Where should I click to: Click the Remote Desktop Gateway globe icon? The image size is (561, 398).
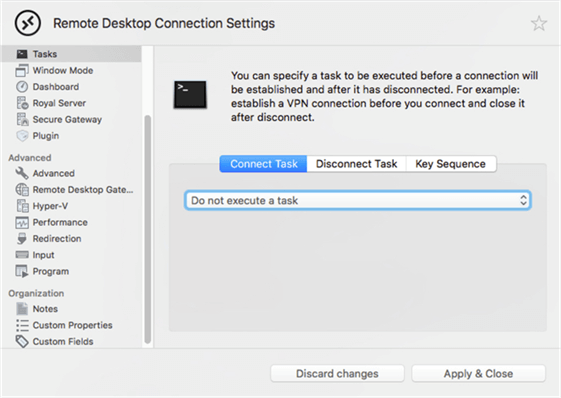point(22,190)
